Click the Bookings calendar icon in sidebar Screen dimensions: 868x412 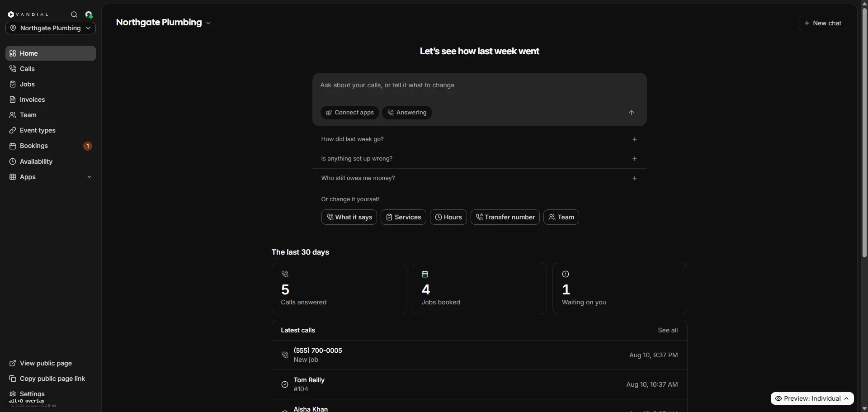pyautogui.click(x=13, y=146)
